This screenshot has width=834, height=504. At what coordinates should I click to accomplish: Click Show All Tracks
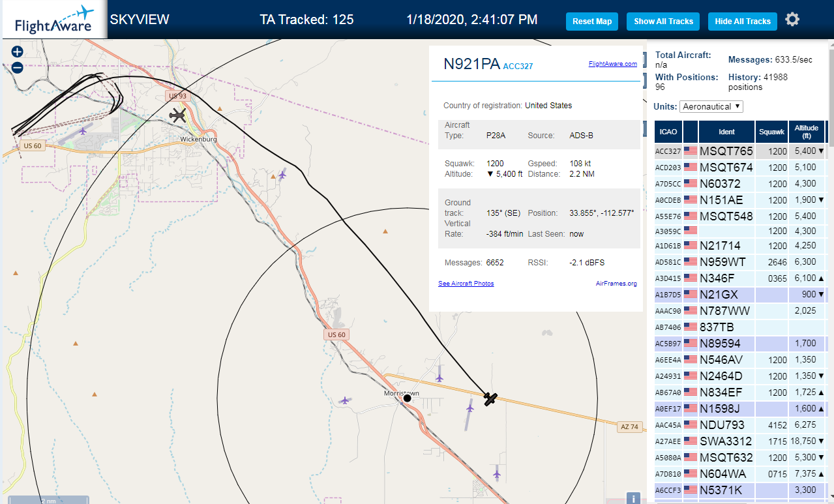(663, 22)
